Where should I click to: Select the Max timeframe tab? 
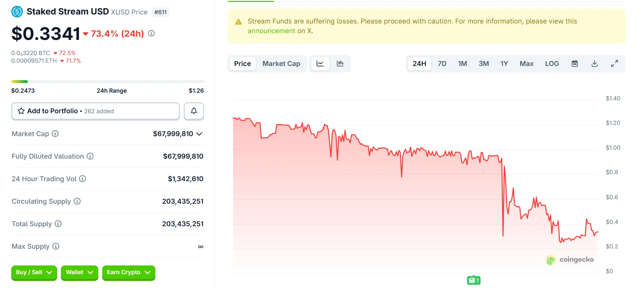526,63
